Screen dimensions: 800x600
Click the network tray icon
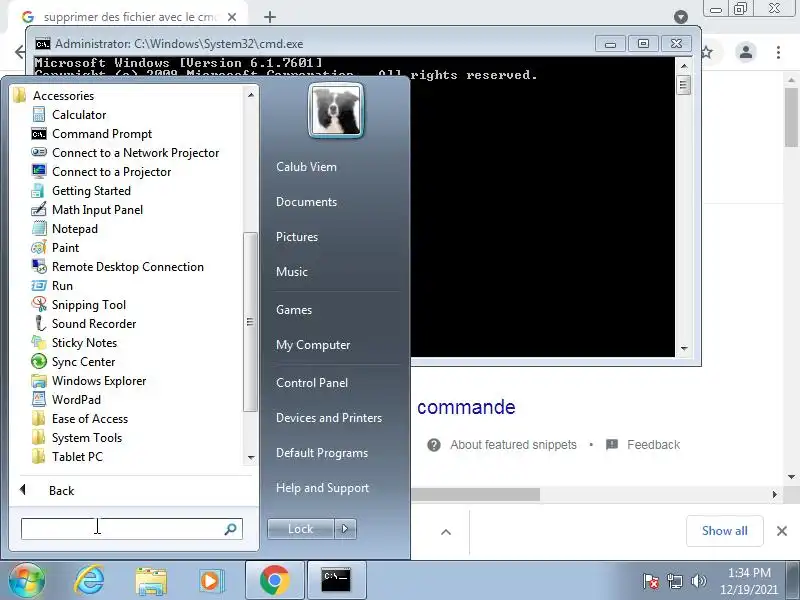click(674, 581)
